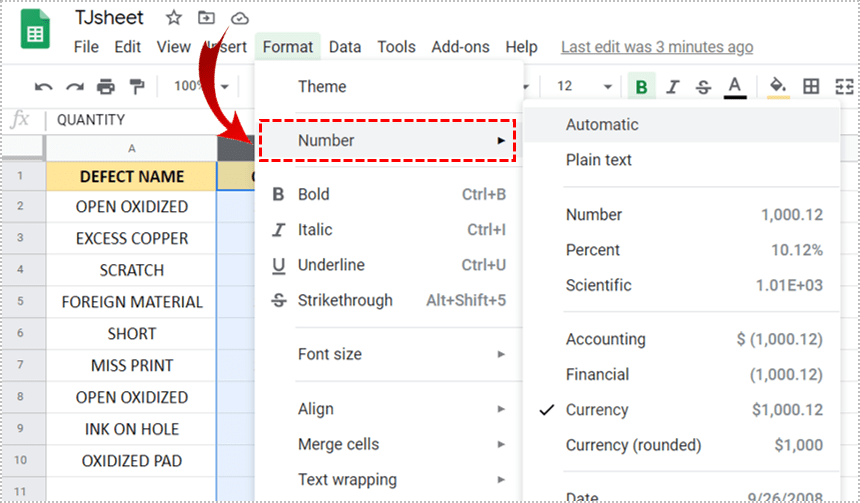Screen dimensions: 860x503
Task: Open the font size 12 dropdown
Action: 584,87
